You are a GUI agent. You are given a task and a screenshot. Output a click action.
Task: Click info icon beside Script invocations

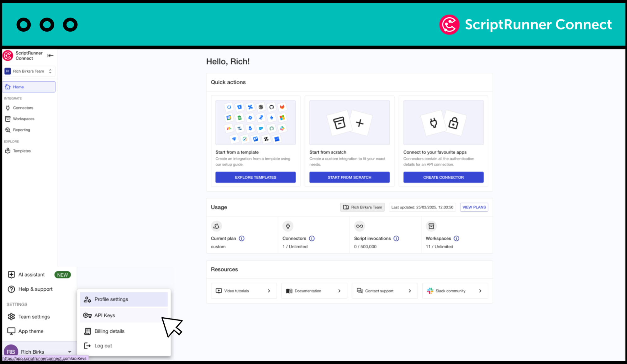(396, 238)
